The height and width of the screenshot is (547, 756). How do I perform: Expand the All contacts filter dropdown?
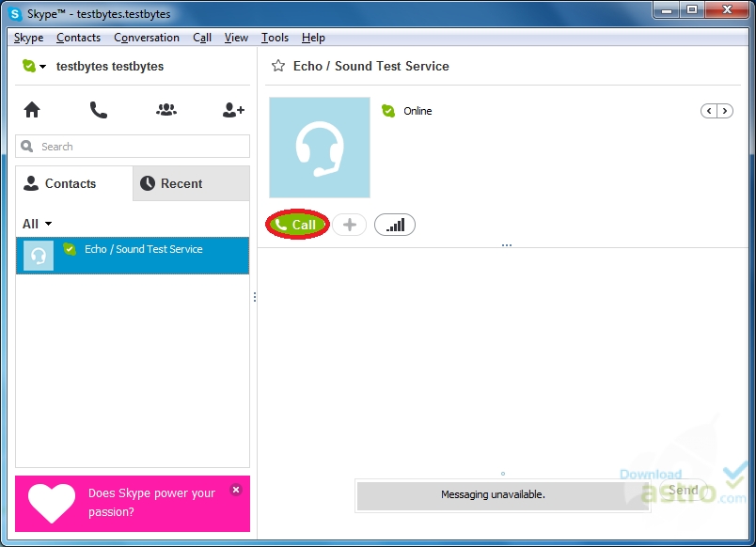click(x=37, y=224)
